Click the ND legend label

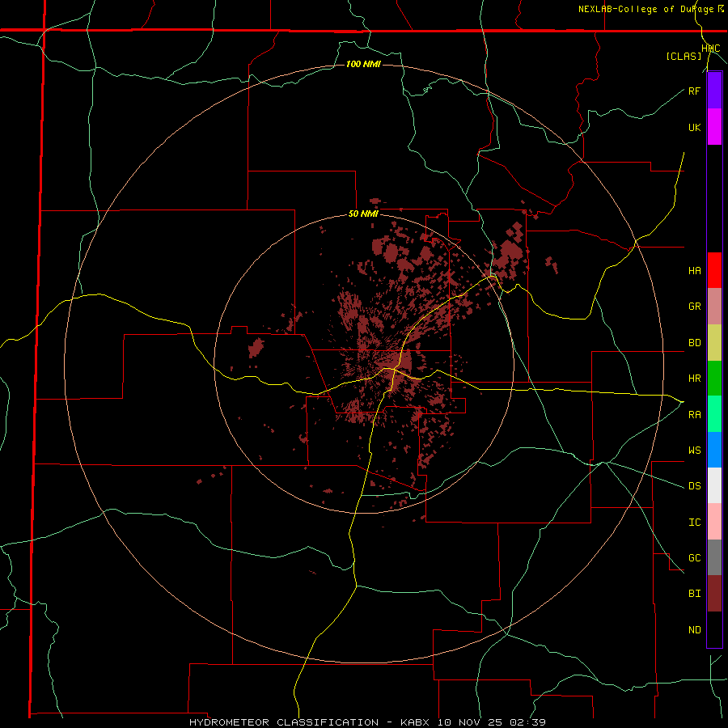tap(694, 630)
